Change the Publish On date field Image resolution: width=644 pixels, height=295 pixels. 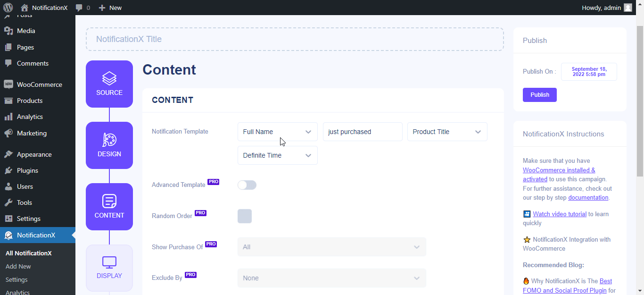[x=589, y=72]
